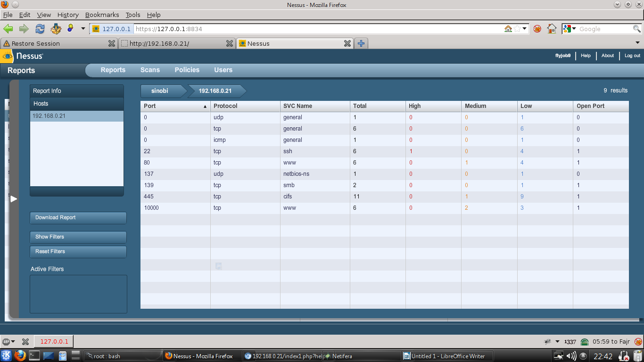Viewport: 644px width, 362px height.
Task: Open the downloads box icon in toolbar
Action: coord(56,29)
